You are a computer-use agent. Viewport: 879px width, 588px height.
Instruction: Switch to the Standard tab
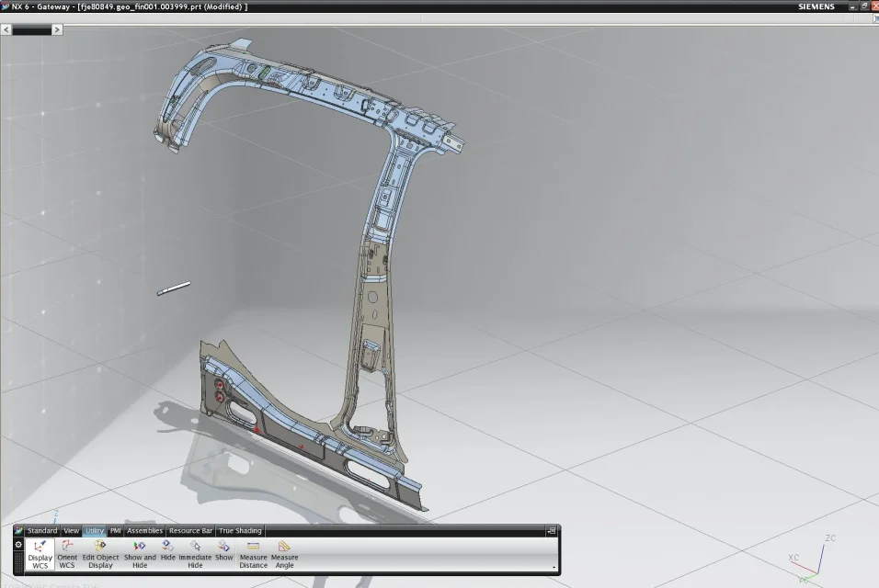[42, 531]
